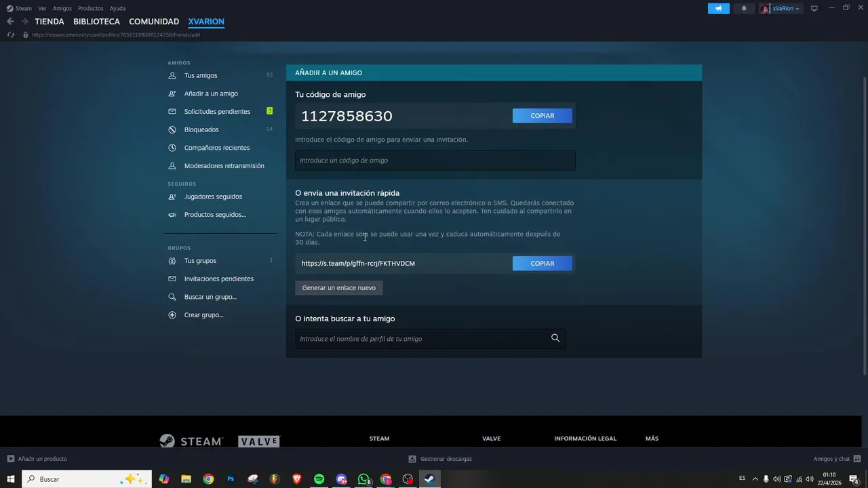Go to the BIBLIOTECA tab
The height and width of the screenshot is (488, 868).
(x=96, y=22)
